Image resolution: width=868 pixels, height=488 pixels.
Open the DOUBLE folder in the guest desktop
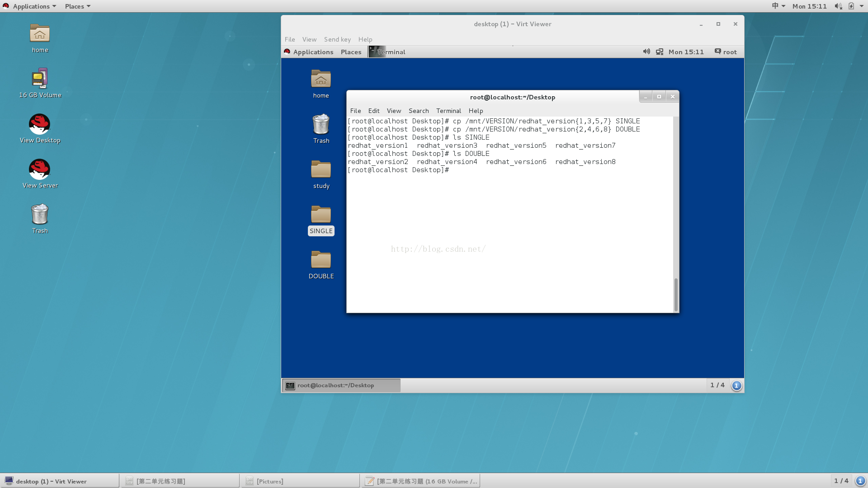[321, 260]
